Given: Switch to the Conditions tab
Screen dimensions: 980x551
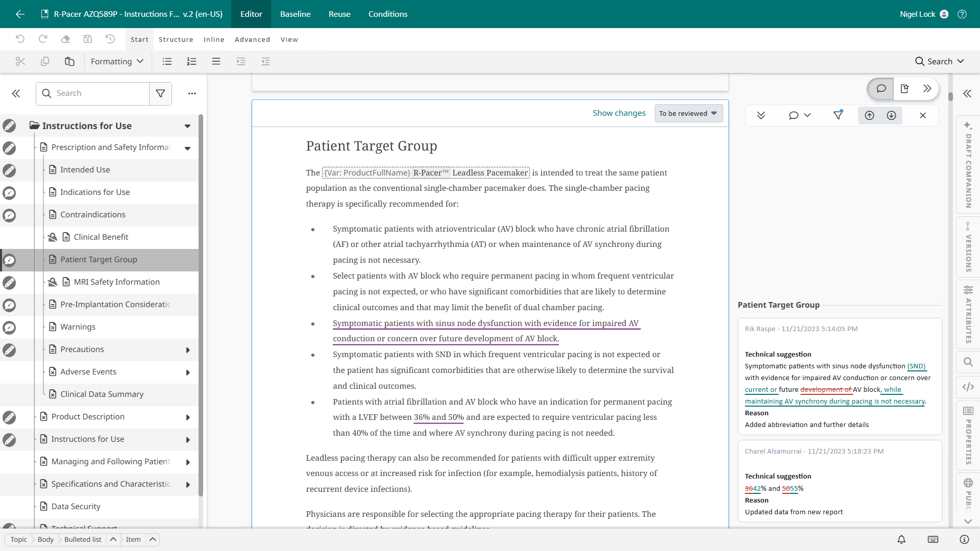Looking at the screenshot, I should (x=388, y=14).
